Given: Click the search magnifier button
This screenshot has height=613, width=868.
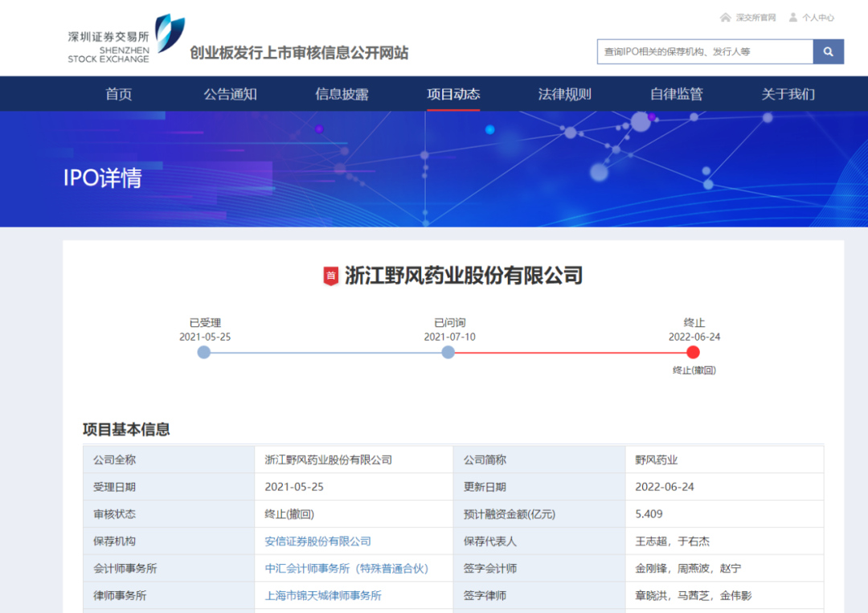Looking at the screenshot, I should pyautogui.click(x=828, y=51).
